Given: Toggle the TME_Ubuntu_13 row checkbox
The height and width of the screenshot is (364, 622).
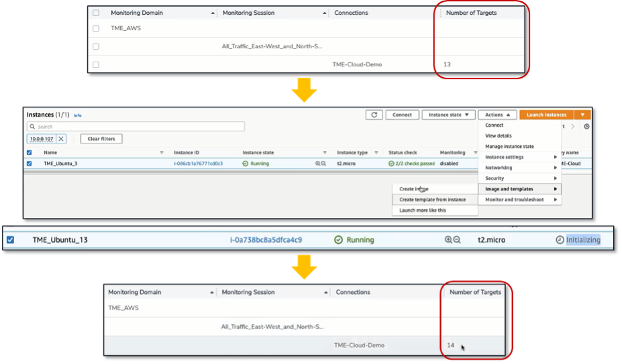Looking at the screenshot, I should (11, 240).
